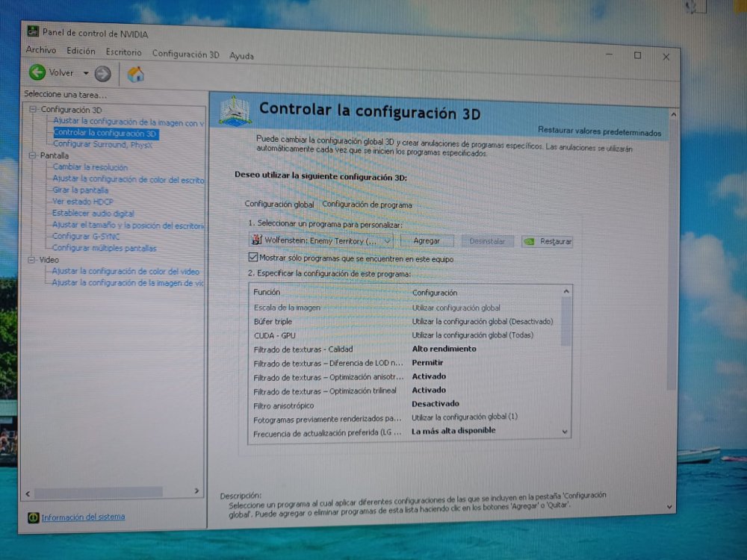This screenshot has height=560, width=747.
Task: Select Controlar la configuración 3D tree item
Action: pyautogui.click(x=105, y=134)
